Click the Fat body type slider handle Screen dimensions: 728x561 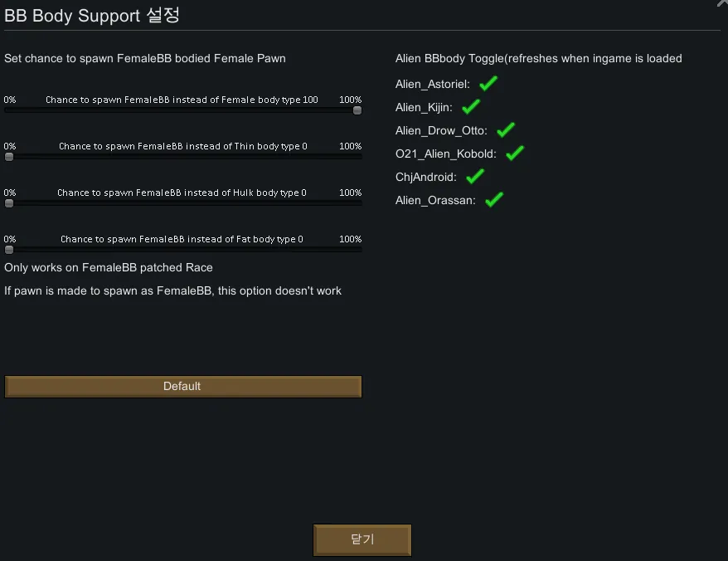tap(9, 249)
